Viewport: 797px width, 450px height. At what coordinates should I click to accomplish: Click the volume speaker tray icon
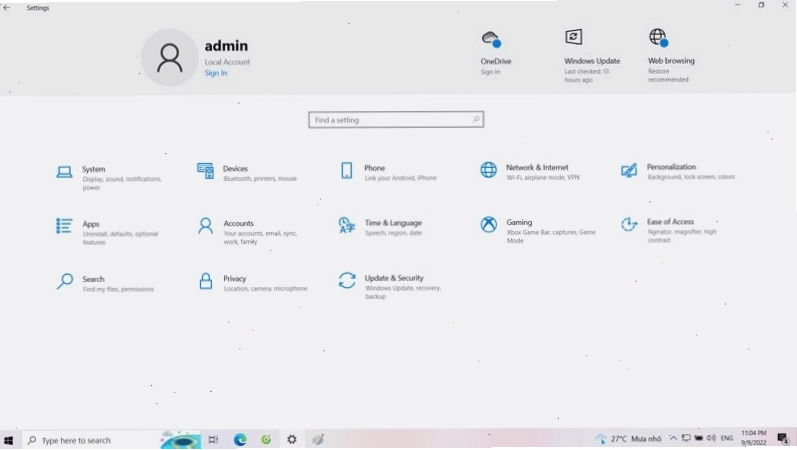[x=711, y=438]
